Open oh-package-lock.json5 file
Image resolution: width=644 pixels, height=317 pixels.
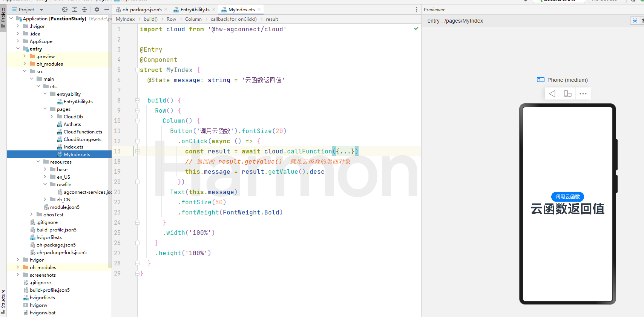61,252
